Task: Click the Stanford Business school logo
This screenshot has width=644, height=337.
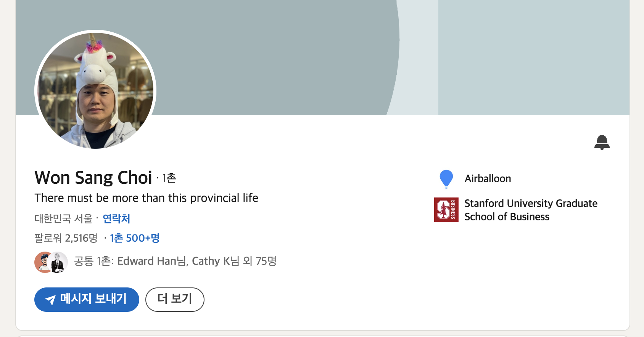Action: click(x=446, y=210)
